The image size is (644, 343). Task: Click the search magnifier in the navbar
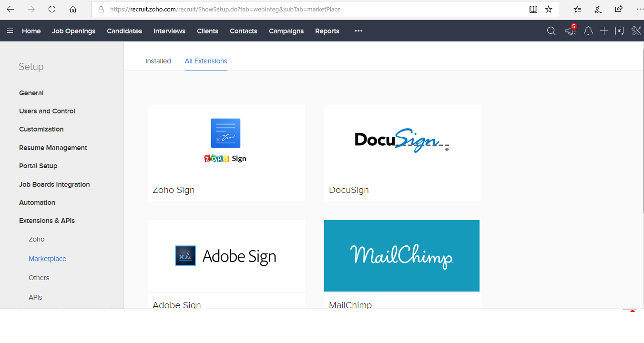click(552, 31)
